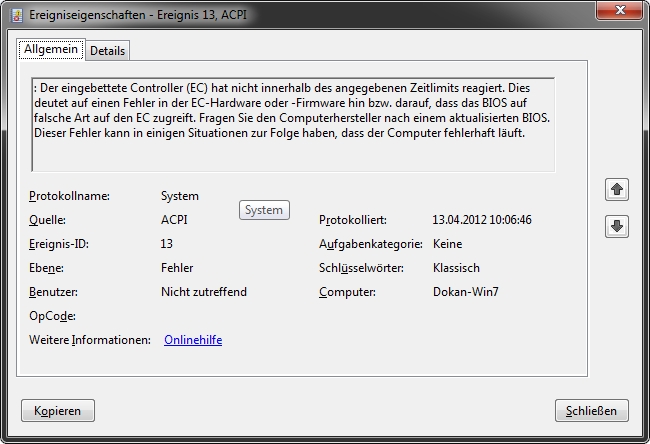Click the down arrow for next event
The width and height of the screenshot is (650, 444).
617,227
